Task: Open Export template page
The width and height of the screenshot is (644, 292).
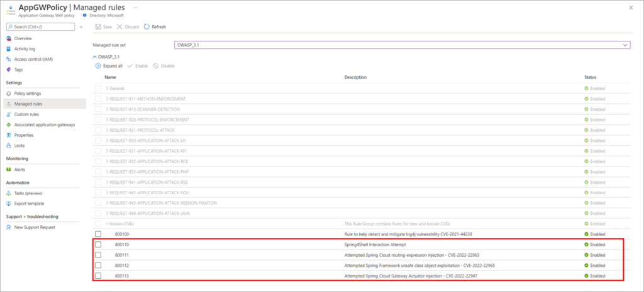Action: [29, 204]
